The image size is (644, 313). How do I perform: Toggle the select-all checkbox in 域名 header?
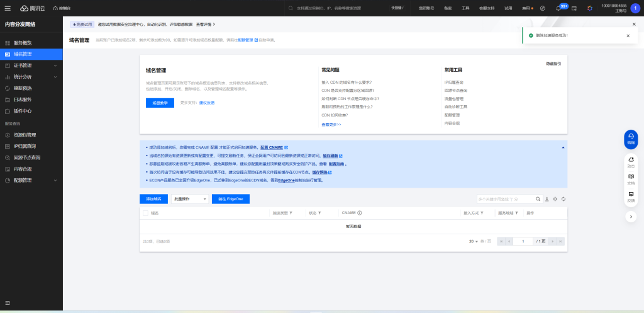tap(145, 213)
